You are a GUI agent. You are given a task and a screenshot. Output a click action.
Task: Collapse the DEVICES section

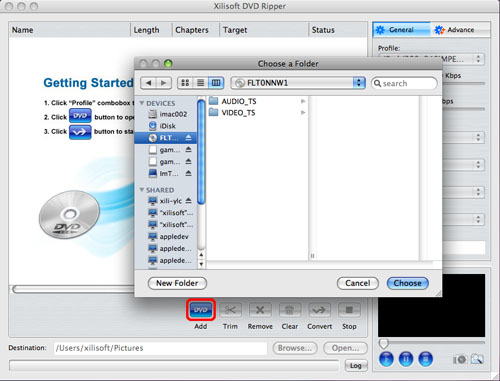coord(142,103)
